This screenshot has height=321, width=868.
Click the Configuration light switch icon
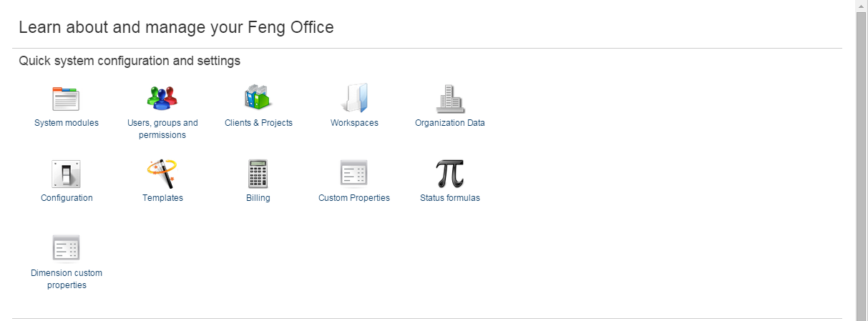(x=66, y=174)
